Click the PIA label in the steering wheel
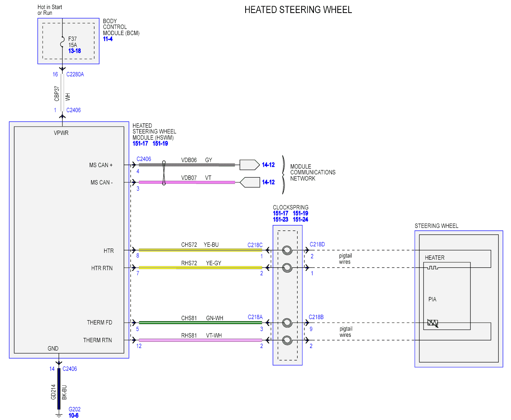 [433, 300]
